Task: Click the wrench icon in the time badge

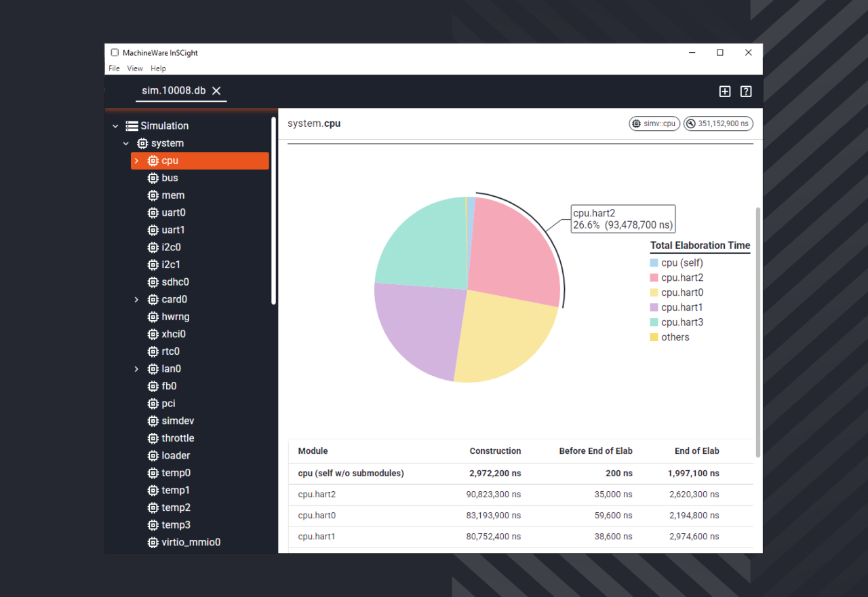Action: [690, 123]
